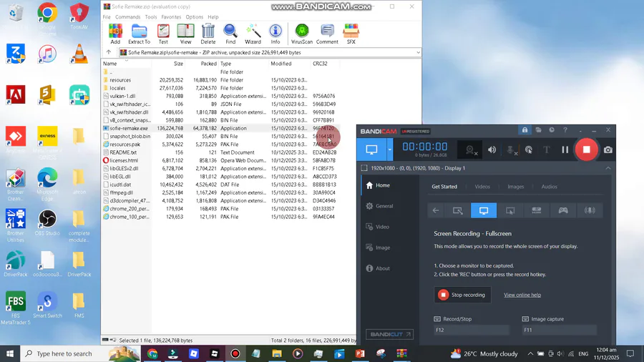The height and width of the screenshot is (362, 644).
Task: Select HDMI device recording mode
Action: pos(537,210)
